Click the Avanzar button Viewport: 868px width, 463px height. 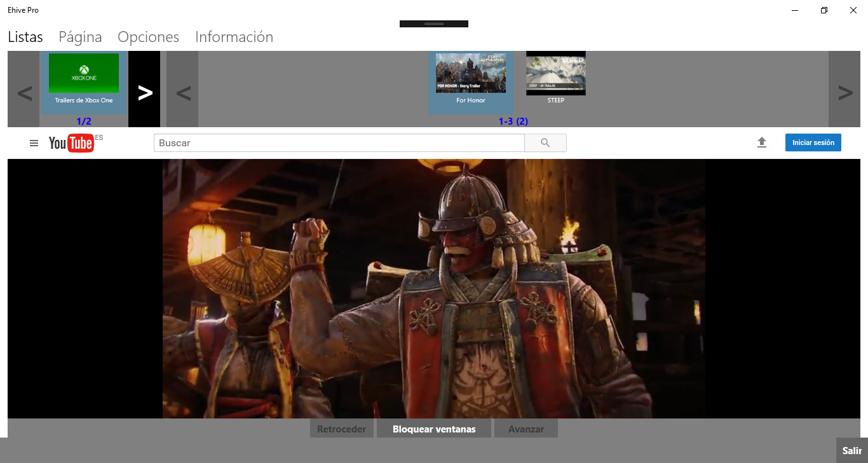point(526,429)
